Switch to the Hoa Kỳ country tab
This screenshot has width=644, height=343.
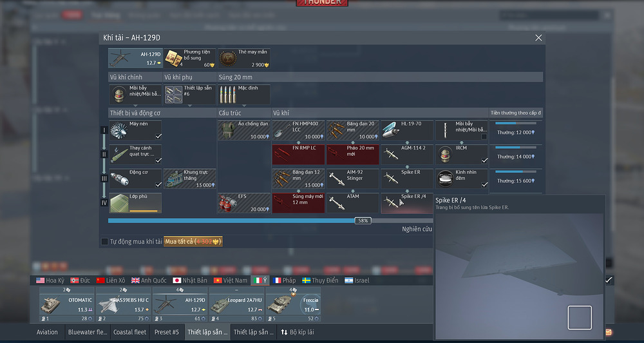(50, 280)
